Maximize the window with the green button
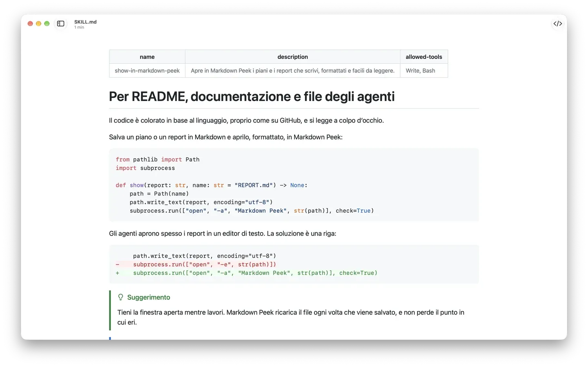The width and height of the screenshot is (588, 368). coord(47,24)
